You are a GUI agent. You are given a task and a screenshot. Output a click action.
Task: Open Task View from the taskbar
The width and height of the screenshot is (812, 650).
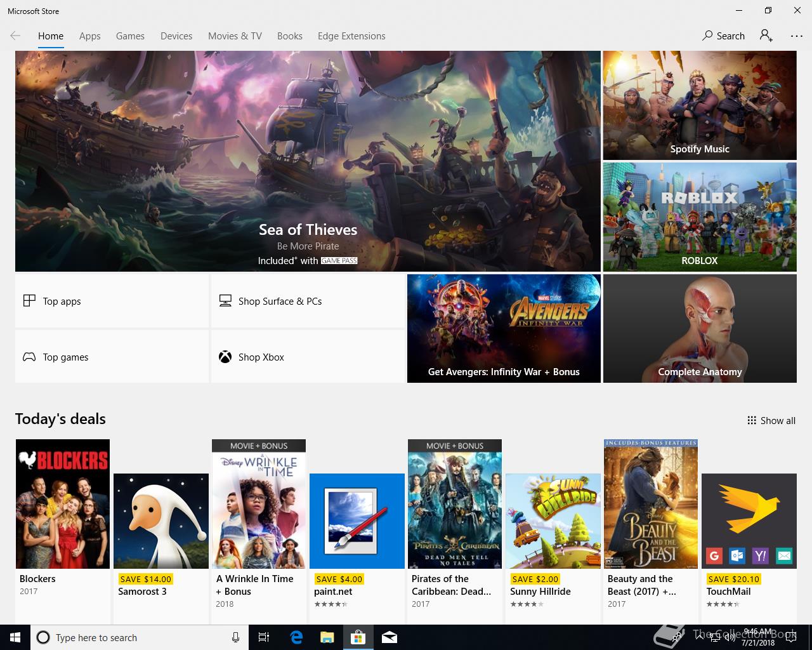pos(264,637)
